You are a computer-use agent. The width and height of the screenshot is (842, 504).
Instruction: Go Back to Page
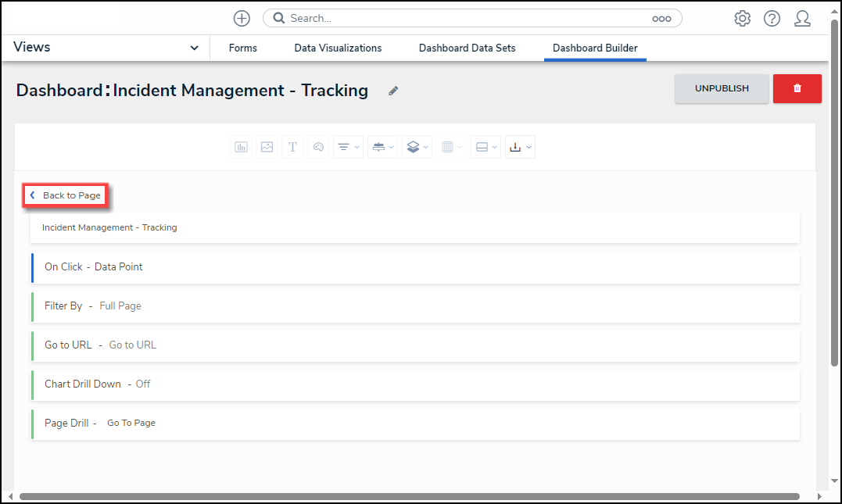[66, 195]
